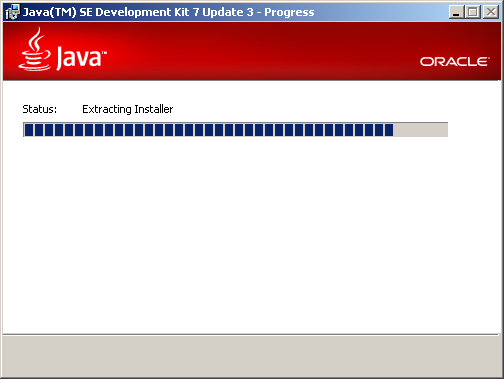Click the Extracting Installer status text
The image size is (504, 379).
[x=128, y=109]
